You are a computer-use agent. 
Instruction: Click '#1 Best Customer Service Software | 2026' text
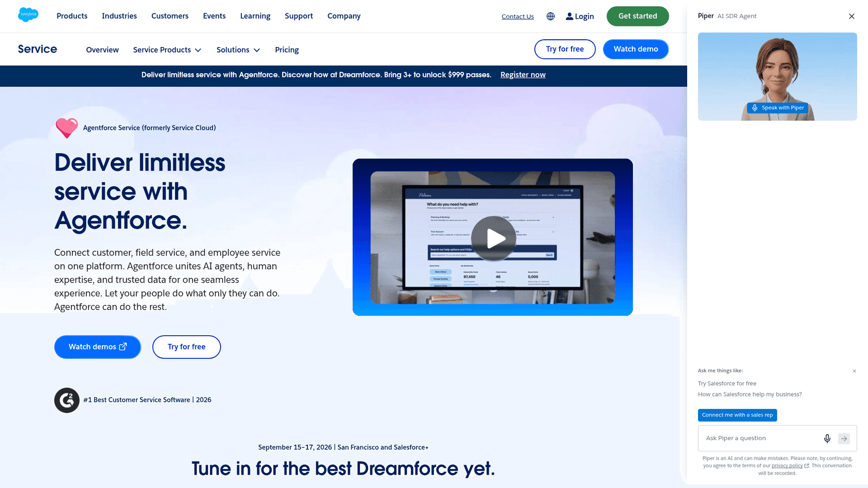coord(147,400)
